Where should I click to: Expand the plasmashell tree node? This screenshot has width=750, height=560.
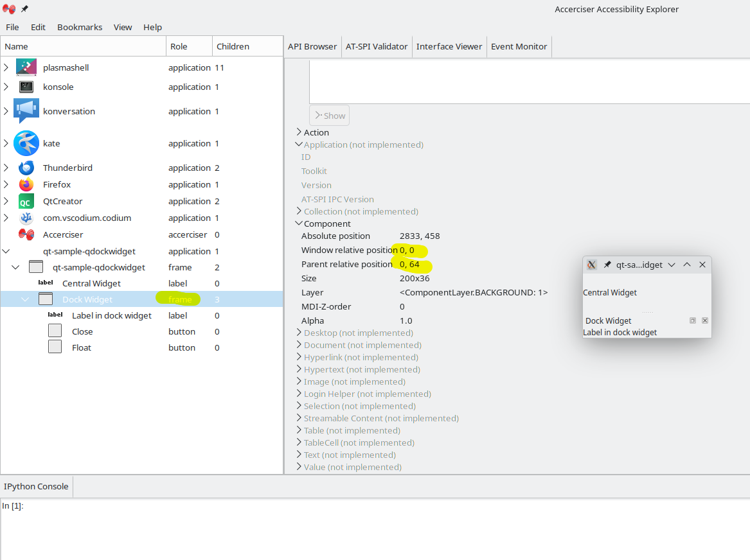6,67
